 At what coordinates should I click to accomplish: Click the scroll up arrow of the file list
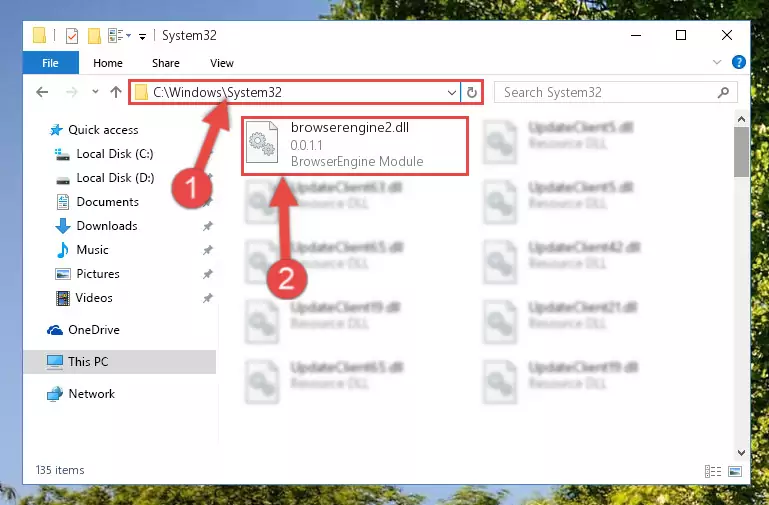coord(741,119)
